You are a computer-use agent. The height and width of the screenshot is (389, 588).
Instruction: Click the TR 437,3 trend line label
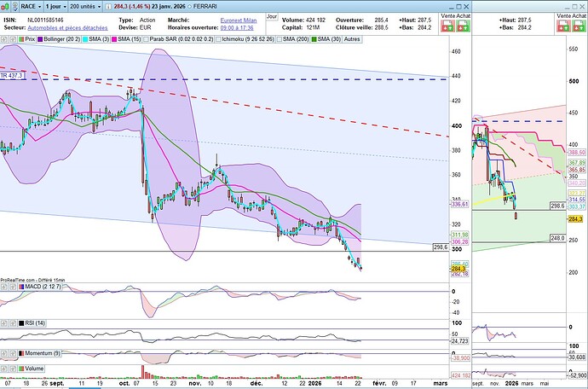click(x=13, y=76)
